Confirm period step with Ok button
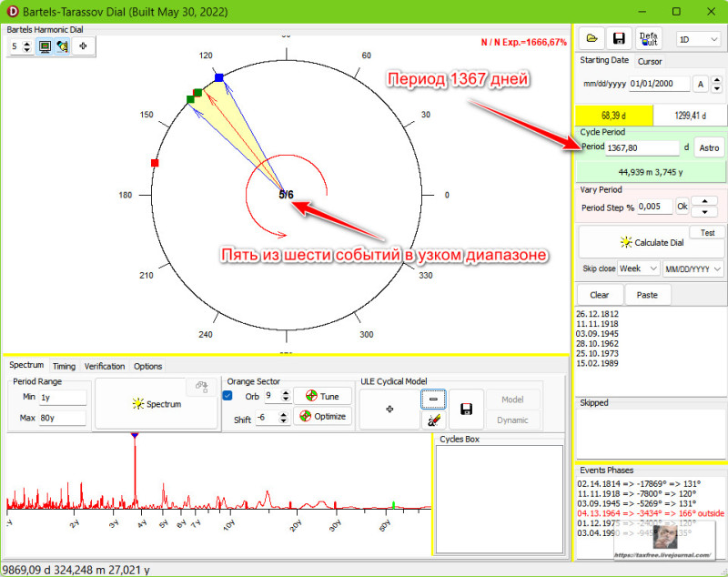The width and height of the screenshot is (728, 577). [682, 207]
